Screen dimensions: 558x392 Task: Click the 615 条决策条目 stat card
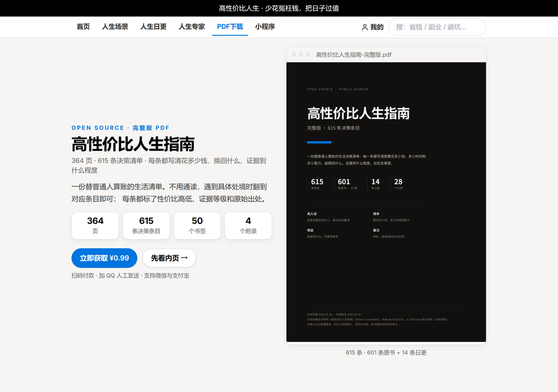coord(146,225)
